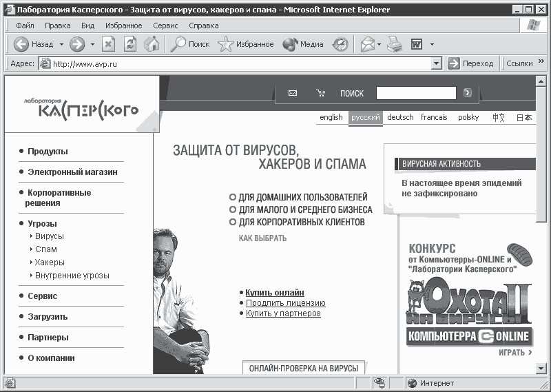Image resolution: width=551 pixels, height=392 pixels.
Task: Click the Print icon in toolbar
Action: pyautogui.click(x=395, y=44)
